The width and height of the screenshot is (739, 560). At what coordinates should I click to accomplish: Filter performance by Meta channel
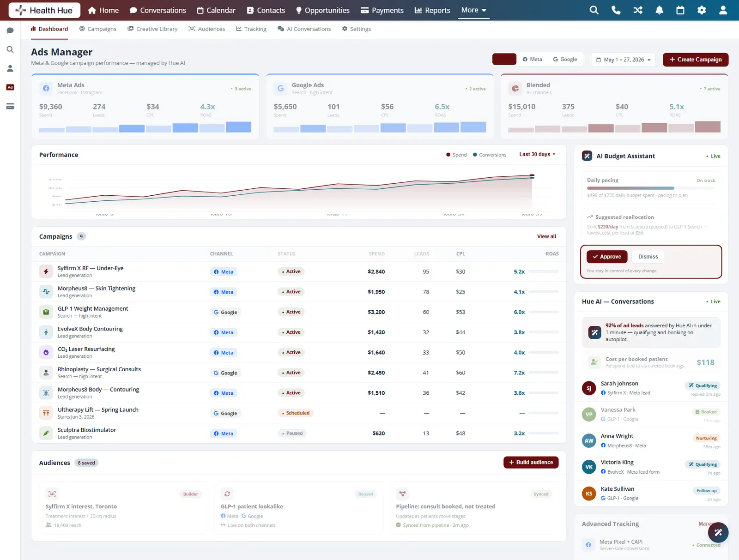click(x=532, y=59)
